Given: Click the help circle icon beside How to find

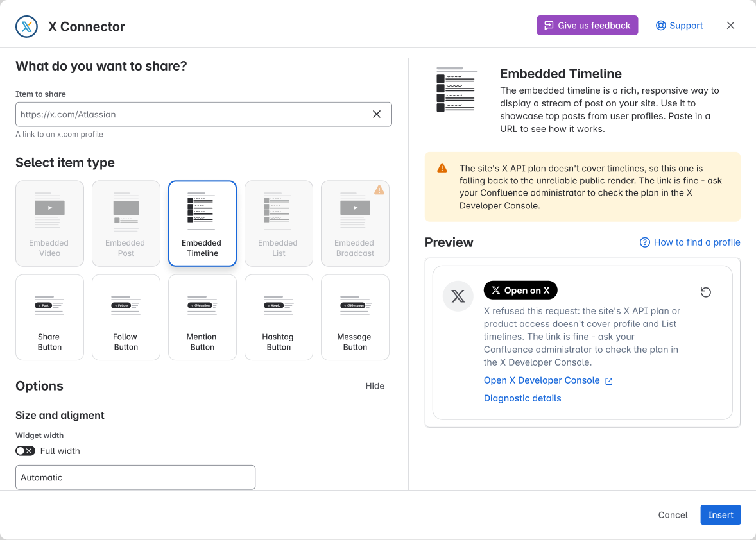Looking at the screenshot, I should 644,242.
